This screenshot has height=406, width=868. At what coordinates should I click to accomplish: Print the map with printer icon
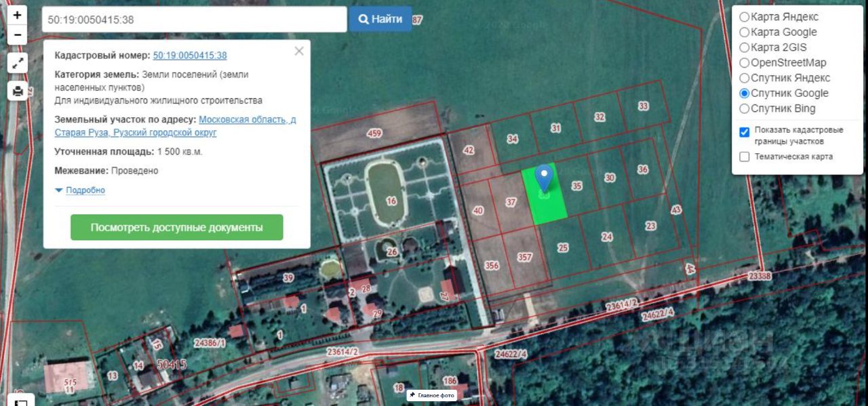pos(18,92)
